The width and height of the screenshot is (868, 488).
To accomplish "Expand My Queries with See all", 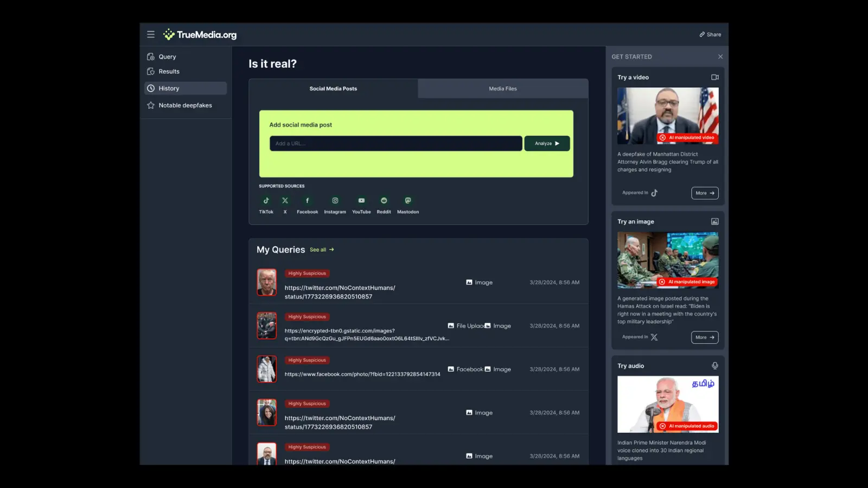I will tap(322, 250).
